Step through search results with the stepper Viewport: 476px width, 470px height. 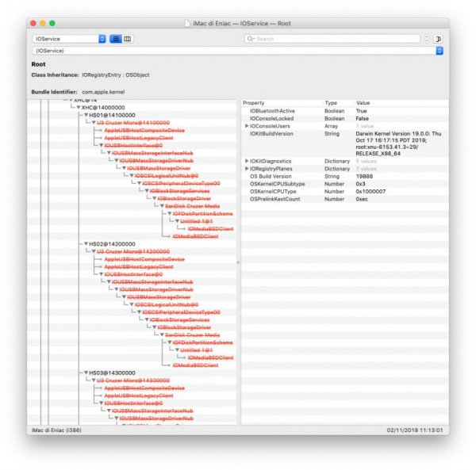[x=427, y=39]
